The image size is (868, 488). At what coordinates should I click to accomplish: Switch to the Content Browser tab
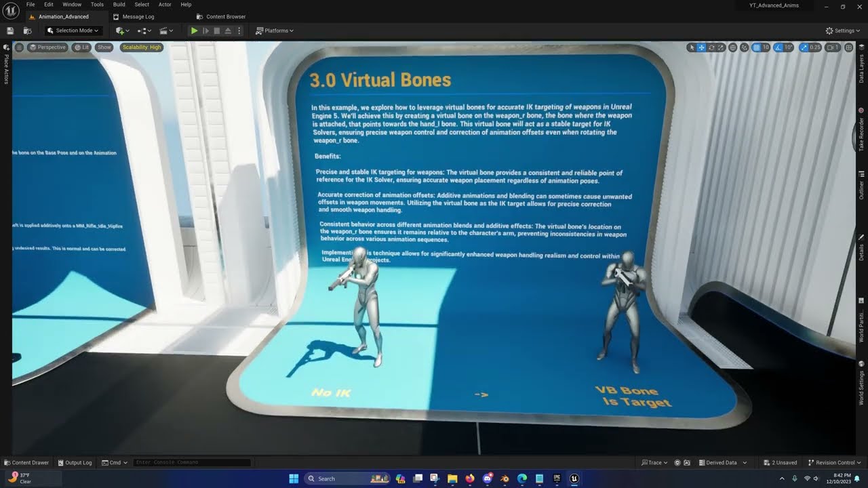click(x=221, y=16)
